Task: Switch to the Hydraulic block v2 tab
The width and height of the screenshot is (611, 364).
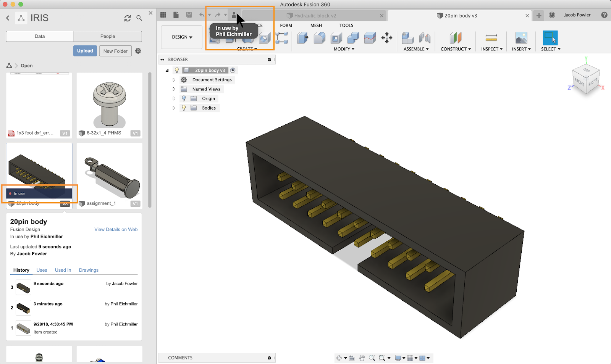Action: pos(315,16)
